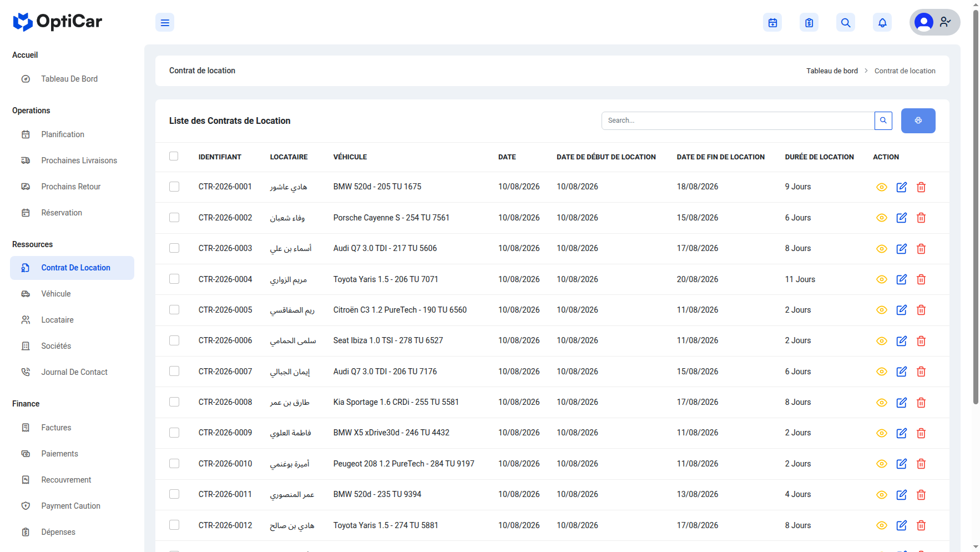View contract CTR-2026-0009 eye icon
This screenshot has height=552, width=980.
[882, 433]
